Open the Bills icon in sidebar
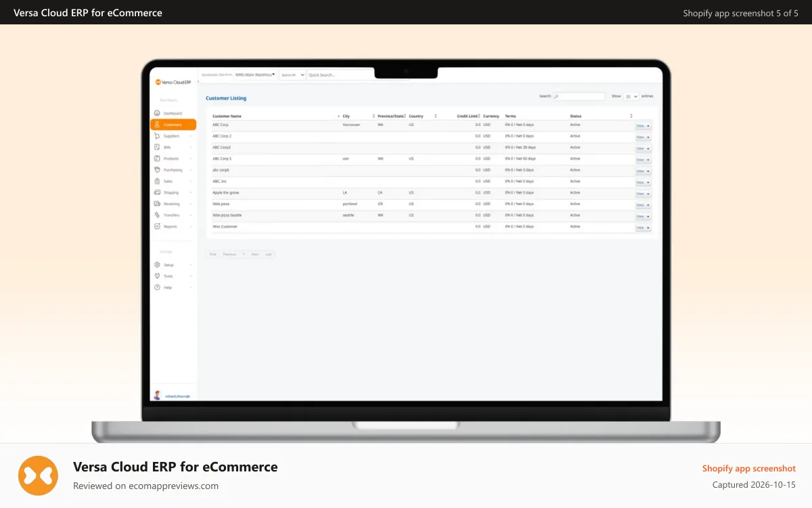Viewport: 812px width, 508px height. [157, 147]
